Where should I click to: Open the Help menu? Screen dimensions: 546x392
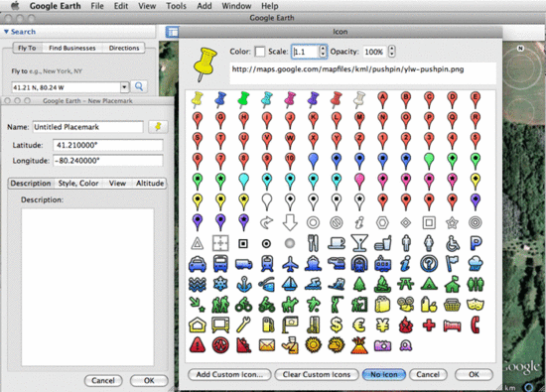pos(270,6)
